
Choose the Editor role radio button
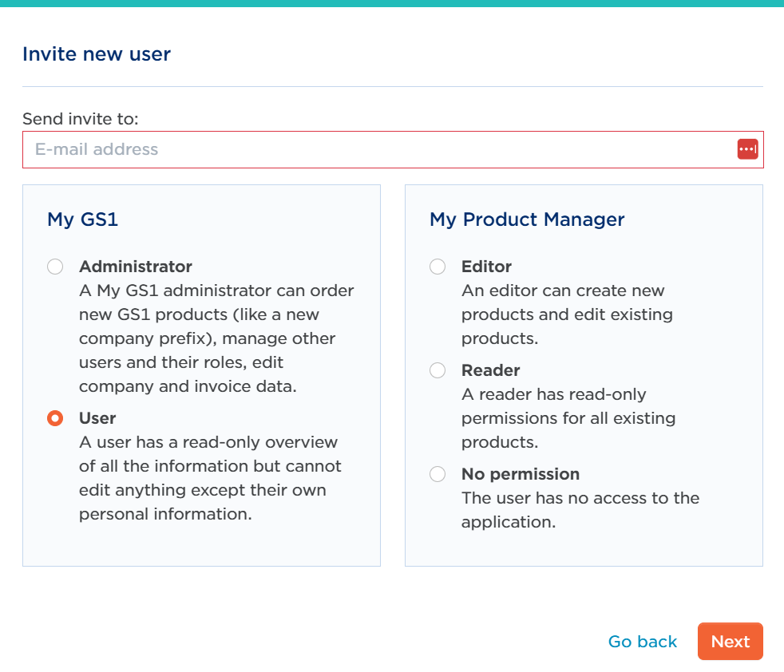[x=438, y=267]
